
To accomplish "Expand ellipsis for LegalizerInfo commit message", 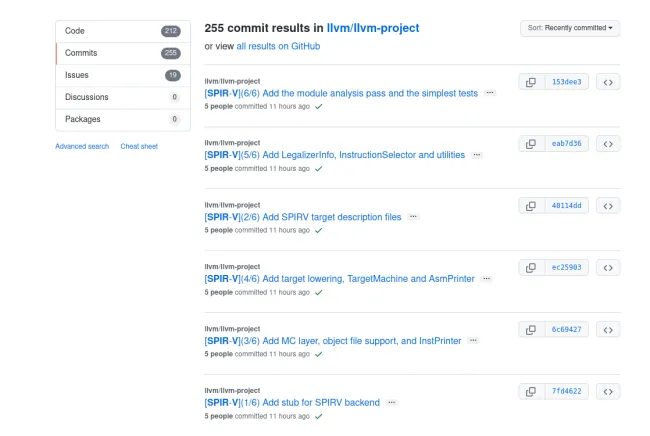I will click(476, 155).
